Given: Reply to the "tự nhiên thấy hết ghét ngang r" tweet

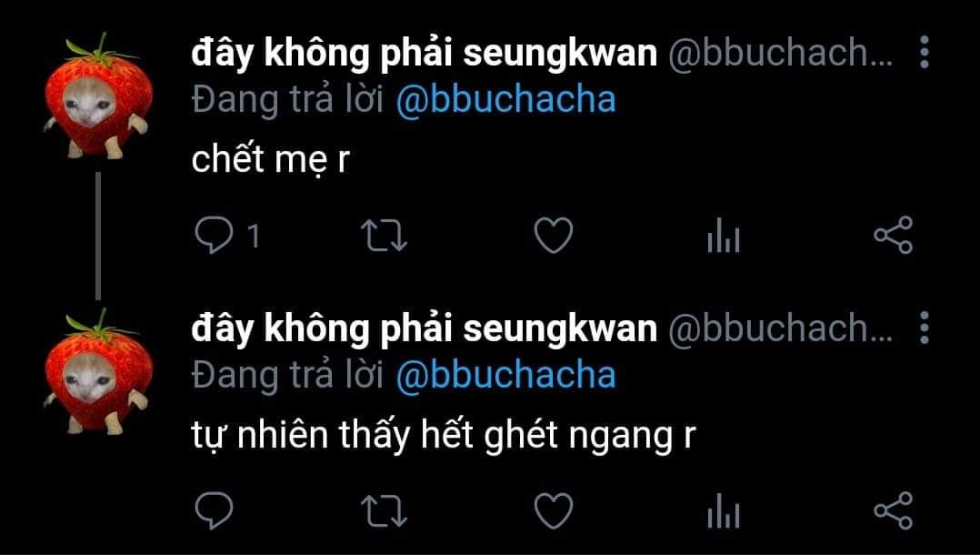Looking at the screenshot, I should pyautogui.click(x=214, y=510).
